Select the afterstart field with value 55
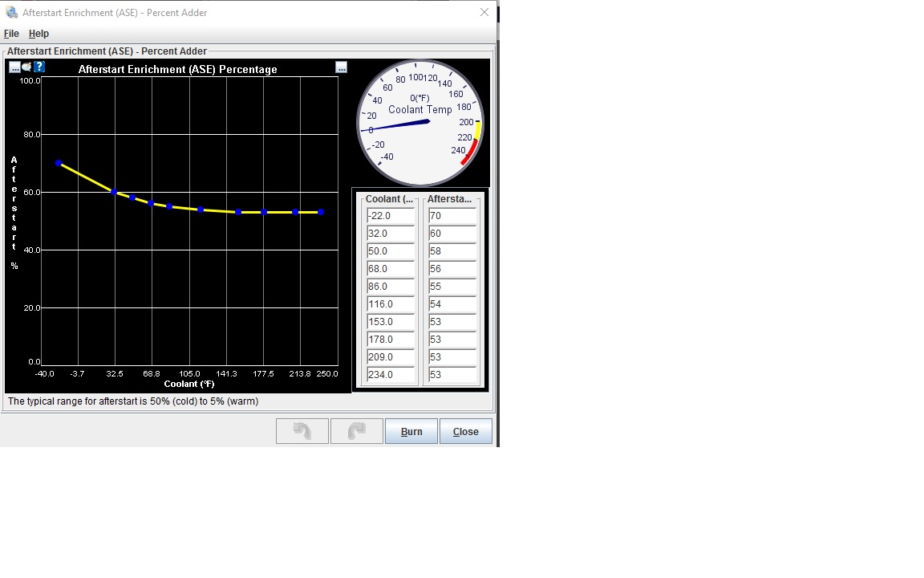This screenshot has height=578, width=924. pos(452,287)
